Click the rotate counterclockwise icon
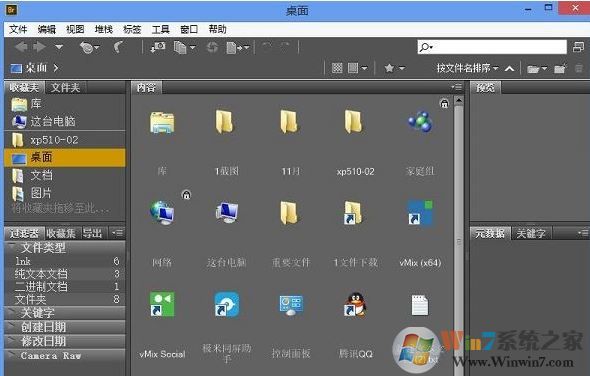 (267, 47)
